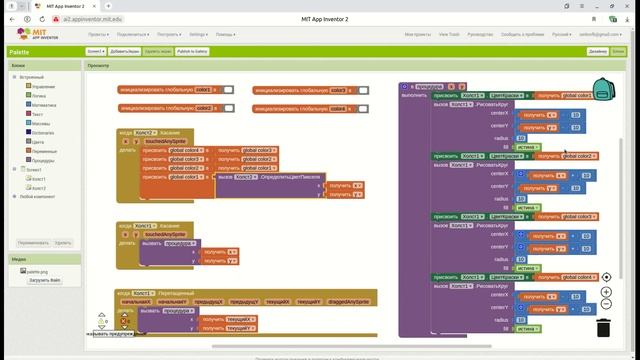Open the Проекты menu

[x=98, y=35]
